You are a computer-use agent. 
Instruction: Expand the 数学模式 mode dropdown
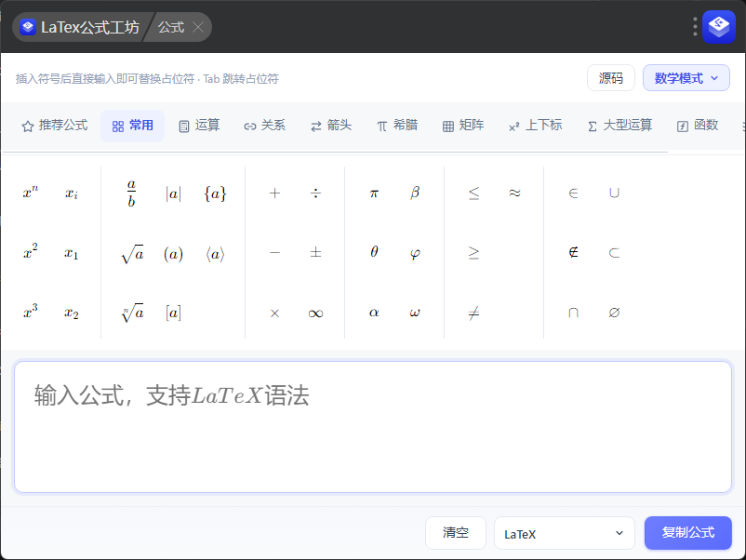(x=686, y=78)
